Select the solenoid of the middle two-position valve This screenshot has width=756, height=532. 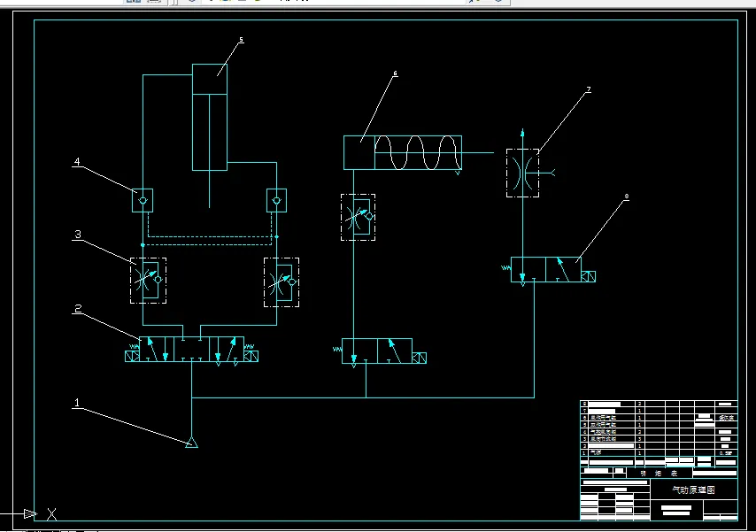pos(419,358)
